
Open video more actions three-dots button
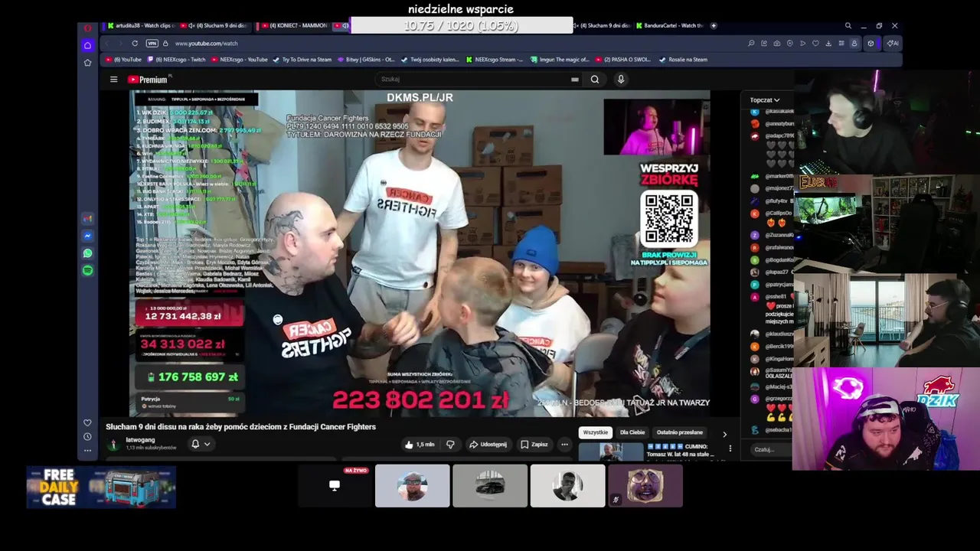point(564,444)
